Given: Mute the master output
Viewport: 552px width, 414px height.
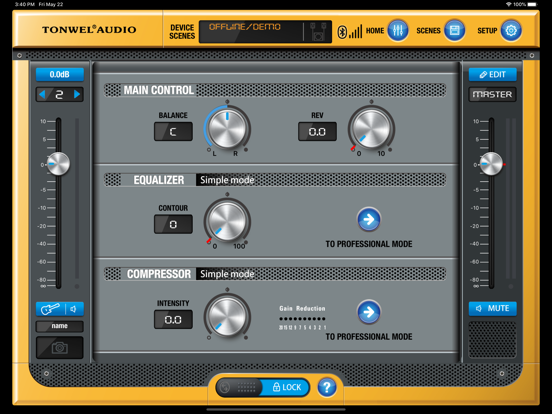Looking at the screenshot, I should point(493,308).
